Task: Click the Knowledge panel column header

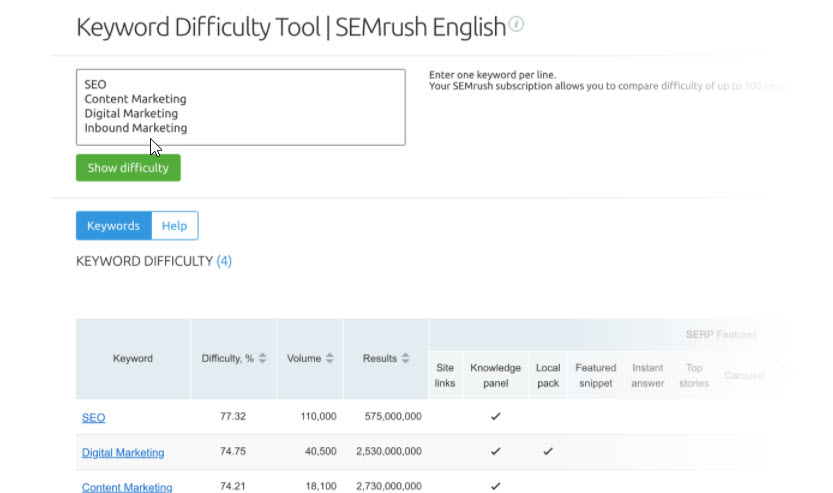Action: pyautogui.click(x=496, y=375)
